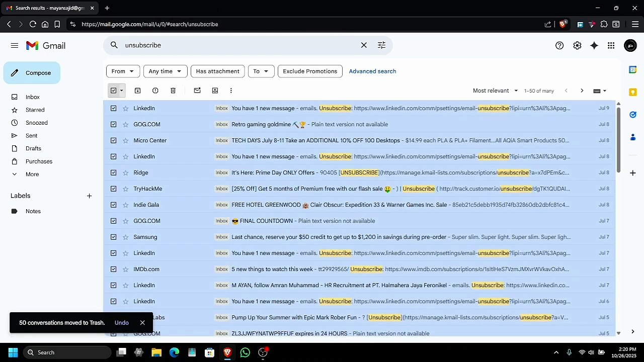Screen dimensions: 644x362
Task: Click the Gmail logo
Action: coord(46,46)
